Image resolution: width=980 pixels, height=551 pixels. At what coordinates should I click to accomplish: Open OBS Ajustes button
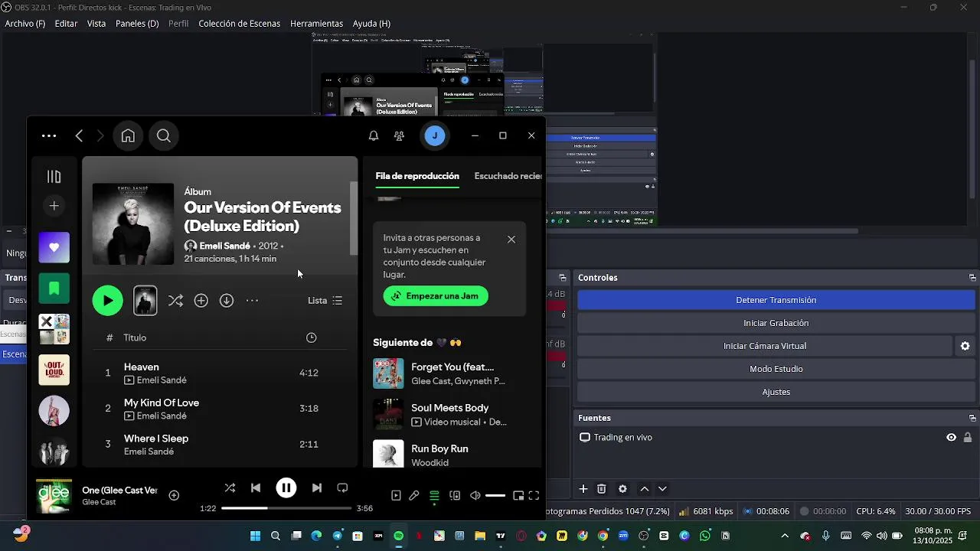776,392
